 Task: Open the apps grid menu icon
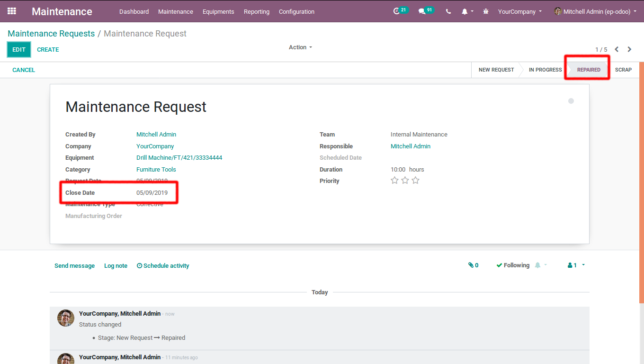12,11
